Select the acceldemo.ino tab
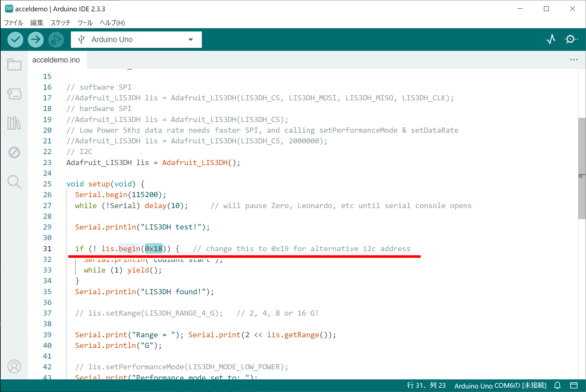The width and height of the screenshot is (586, 392). tap(56, 60)
